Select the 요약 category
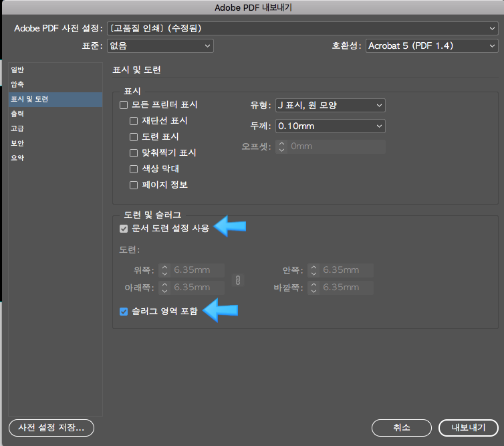The width and height of the screenshot is (504, 446). [x=55, y=158]
